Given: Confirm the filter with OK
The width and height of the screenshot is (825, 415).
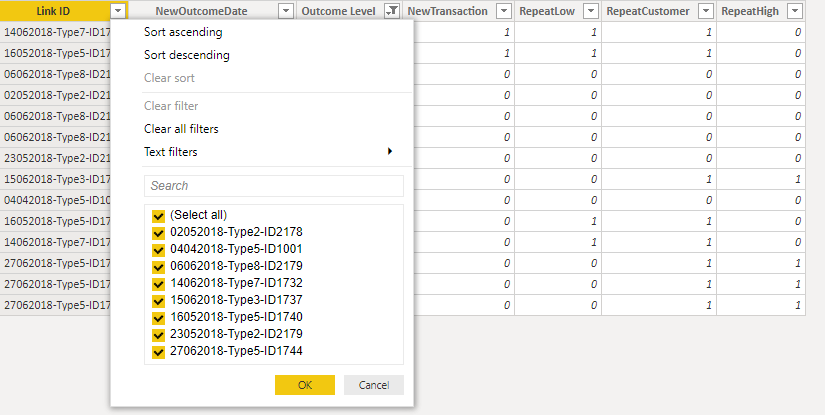Looking at the screenshot, I should (x=305, y=385).
